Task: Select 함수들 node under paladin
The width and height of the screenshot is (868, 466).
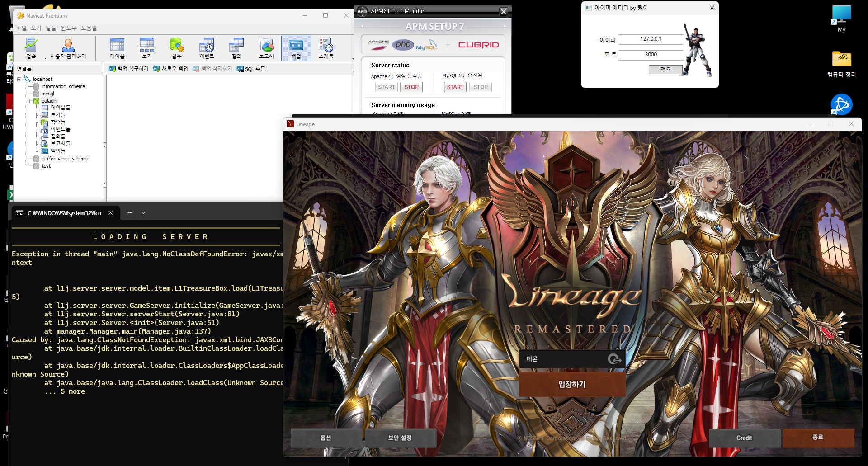Action: 53,122
